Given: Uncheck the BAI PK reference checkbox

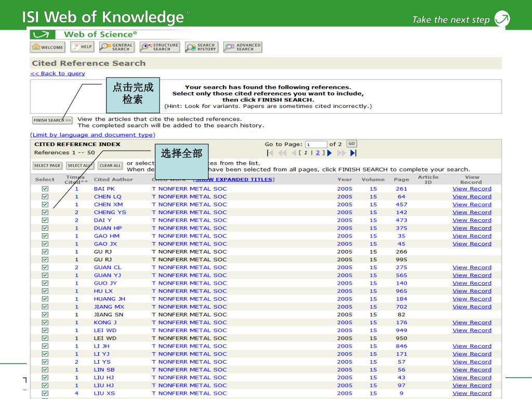Looking at the screenshot, I should pyautogui.click(x=45, y=189).
